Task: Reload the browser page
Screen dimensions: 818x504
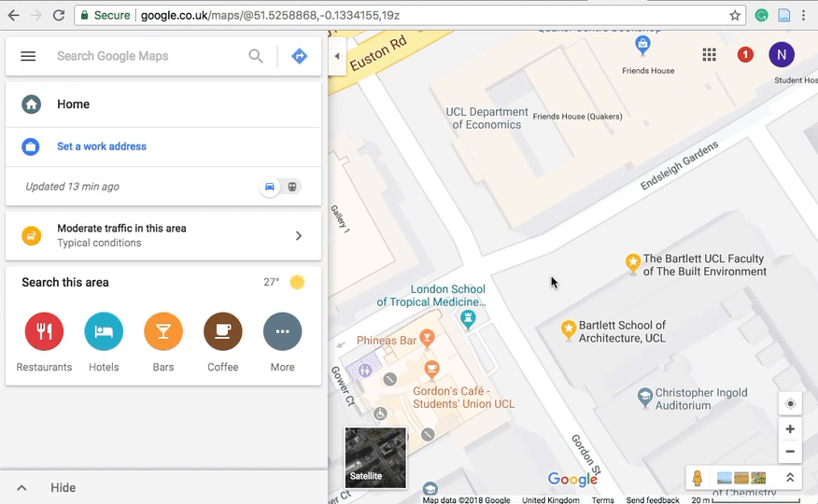Action: 59,15
